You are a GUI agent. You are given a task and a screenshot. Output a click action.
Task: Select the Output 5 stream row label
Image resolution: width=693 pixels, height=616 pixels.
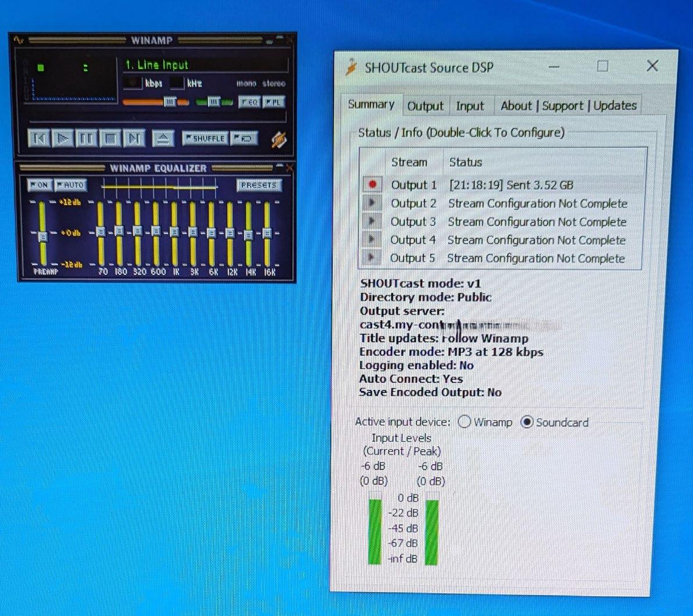coord(412,258)
